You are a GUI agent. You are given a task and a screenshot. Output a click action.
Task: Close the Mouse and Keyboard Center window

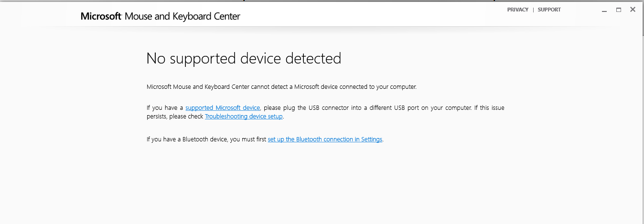[633, 10]
